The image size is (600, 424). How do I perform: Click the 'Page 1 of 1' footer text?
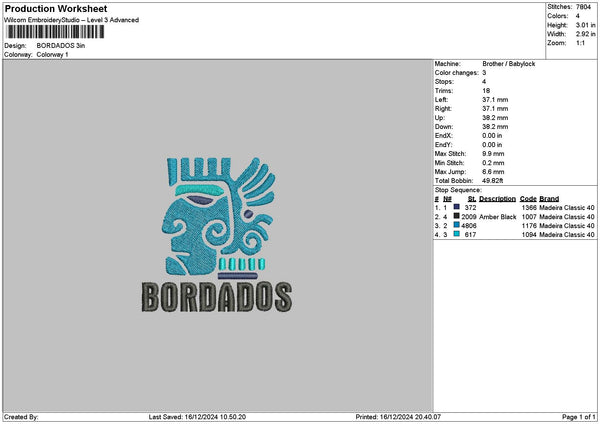pos(579,417)
